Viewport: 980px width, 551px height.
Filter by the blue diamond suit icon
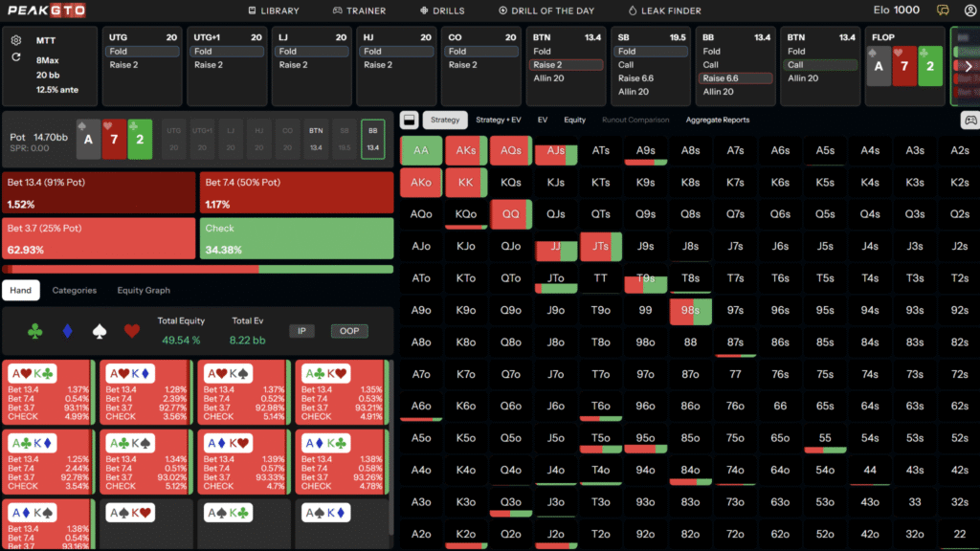click(x=66, y=331)
